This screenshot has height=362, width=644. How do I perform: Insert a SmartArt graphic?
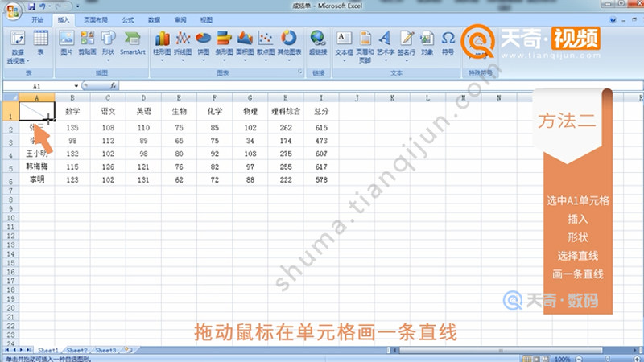click(x=132, y=43)
